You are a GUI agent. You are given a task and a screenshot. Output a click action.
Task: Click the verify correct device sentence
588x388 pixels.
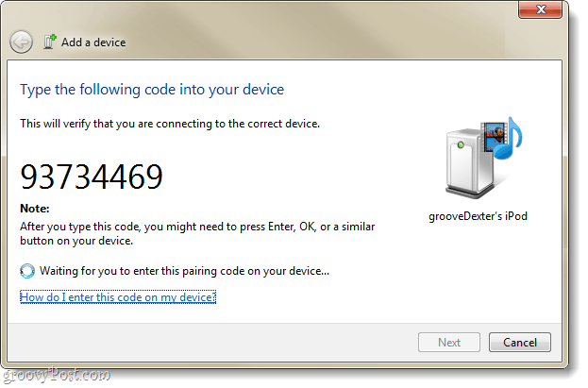[170, 124]
